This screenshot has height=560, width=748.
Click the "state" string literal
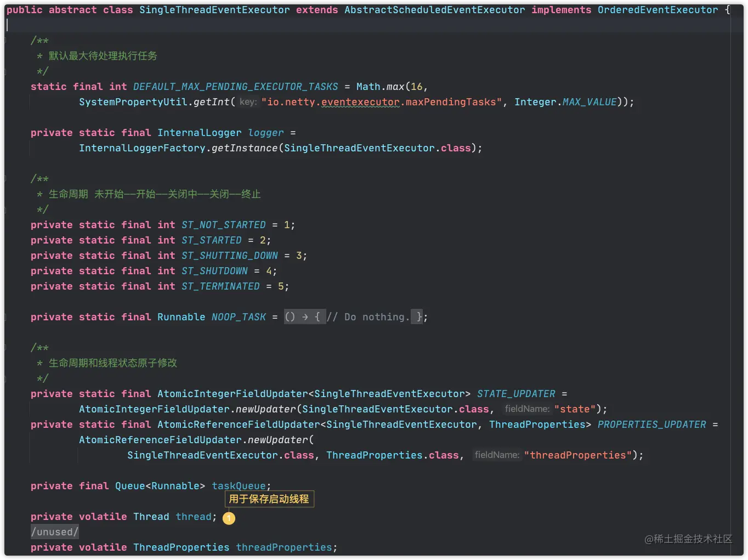tap(575, 409)
